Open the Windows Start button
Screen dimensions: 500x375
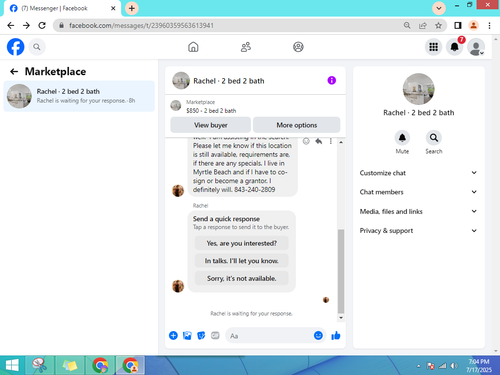click(12, 366)
